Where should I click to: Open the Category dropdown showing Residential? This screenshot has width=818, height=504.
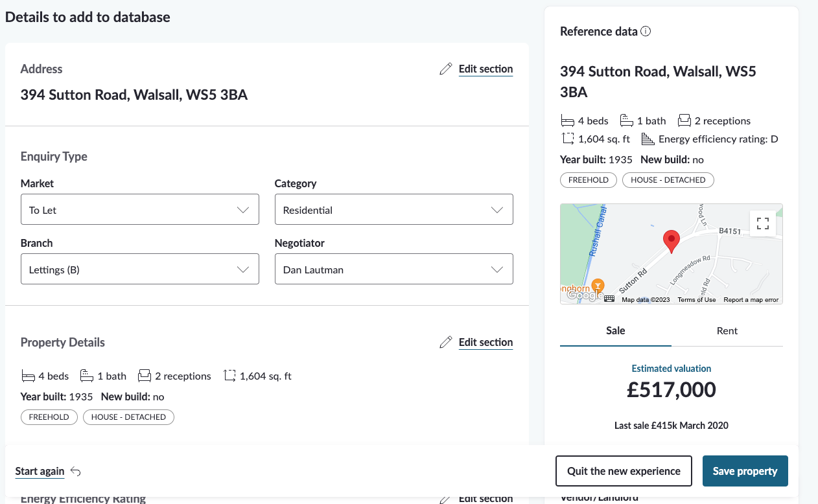click(393, 210)
